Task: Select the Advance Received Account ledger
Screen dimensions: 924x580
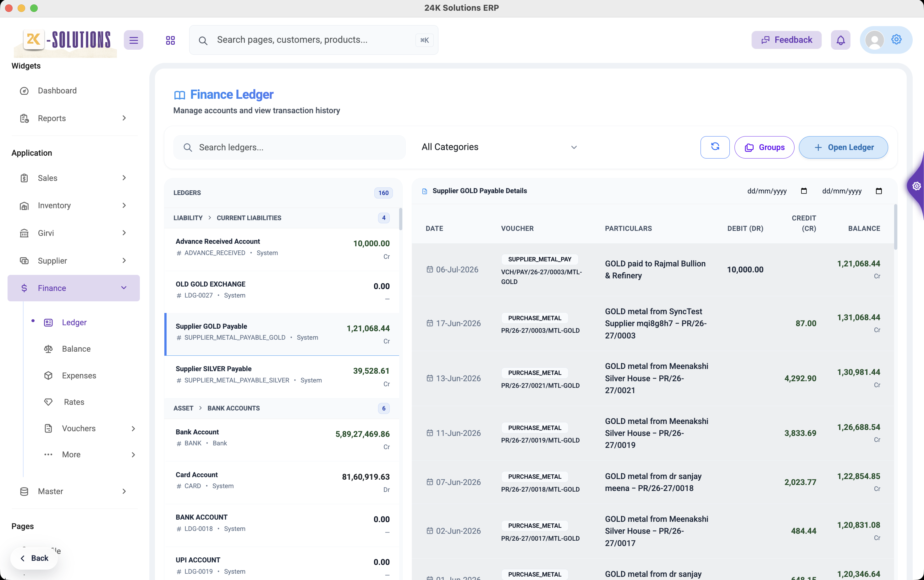Action: (x=282, y=250)
